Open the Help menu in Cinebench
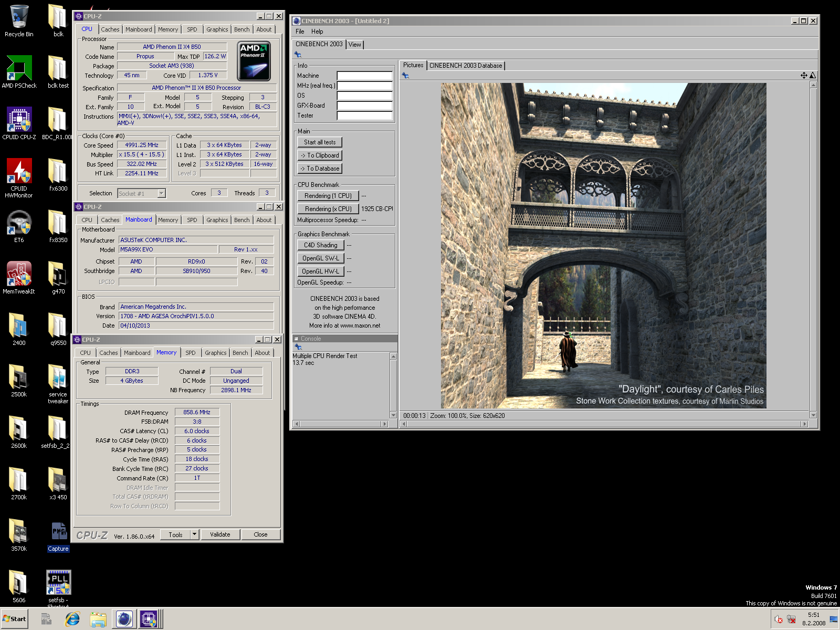Image resolution: width=840 pixels, height=630 pixels. [317, 31]
